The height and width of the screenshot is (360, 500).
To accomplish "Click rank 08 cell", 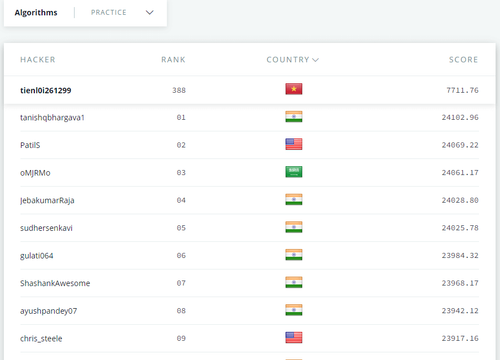I will tap(181, 311).
